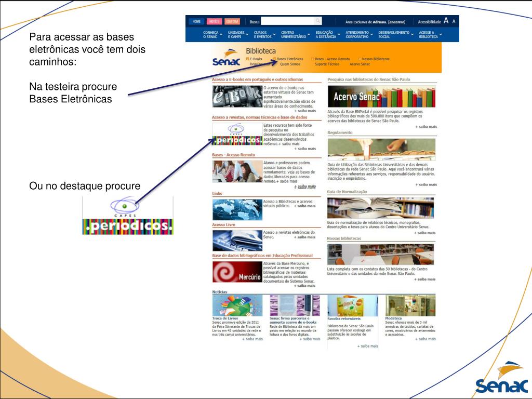
Task: Open the pink HOTÉIS button
Action: pyautogui.click(x=214, y=21)
